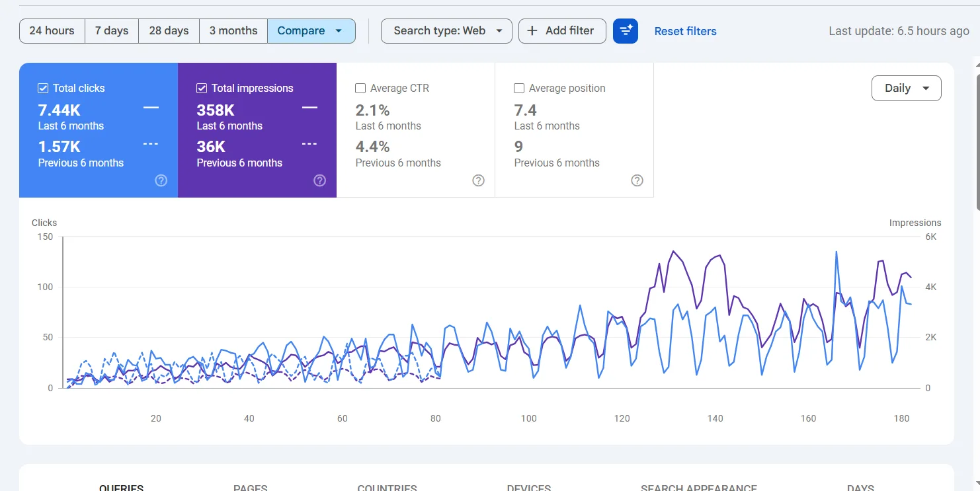Click help icon in Total impressions card
The image size is (980, 491).
(x=319, y=180)
